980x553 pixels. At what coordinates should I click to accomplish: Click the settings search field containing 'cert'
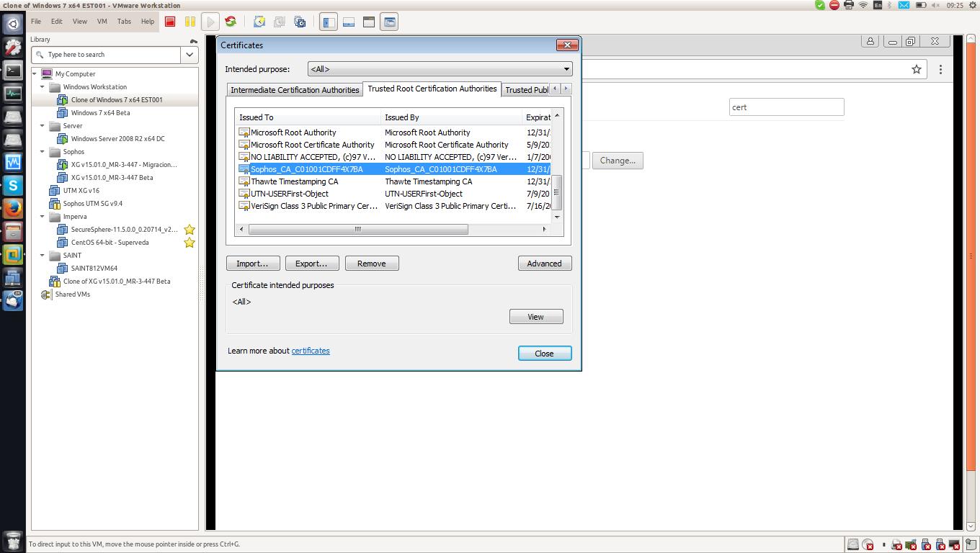pos(787,107)
